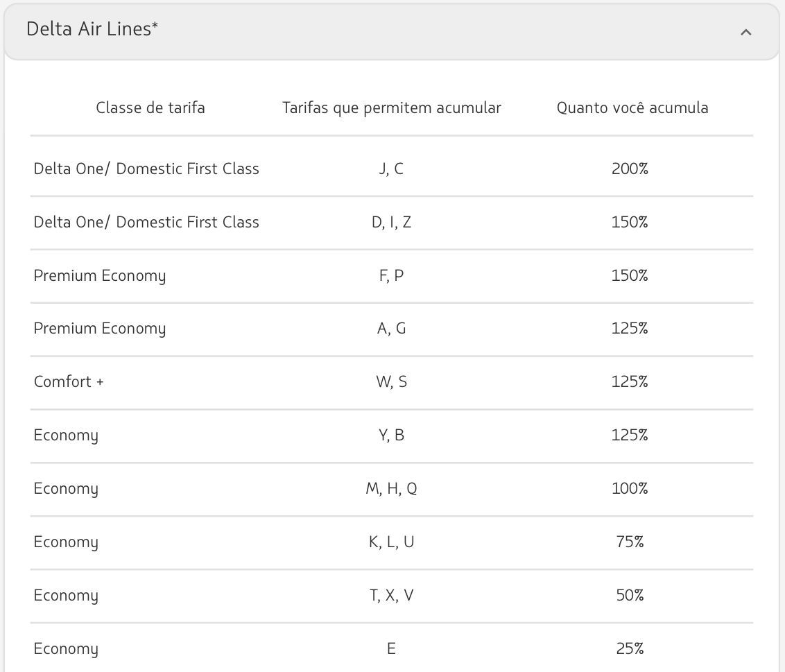The image size is (785, 672).
Task: Click the 200% accrual value
Action: (x=630, y=169)
